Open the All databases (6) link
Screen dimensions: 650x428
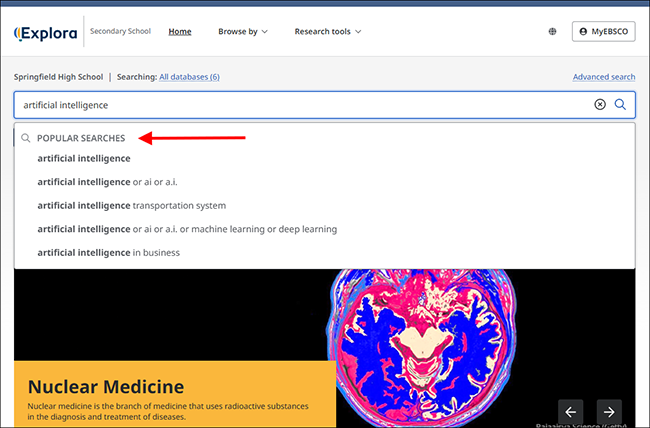(189, 77)
